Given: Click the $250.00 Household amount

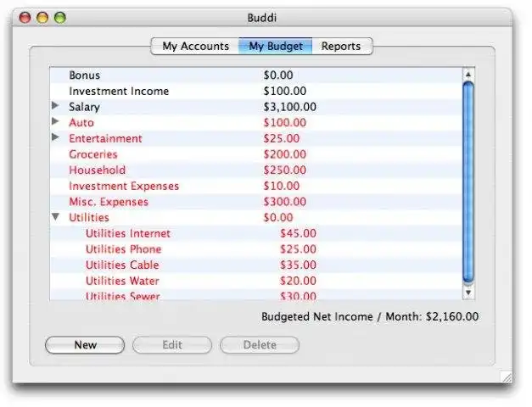Looking at the screenshot, I should point(284,170).
